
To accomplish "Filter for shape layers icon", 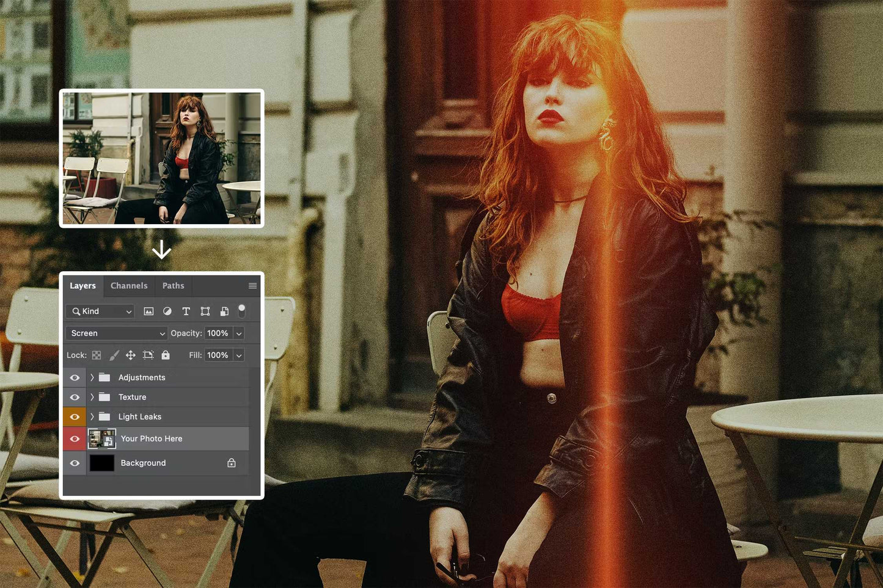I will coord(205,311).
